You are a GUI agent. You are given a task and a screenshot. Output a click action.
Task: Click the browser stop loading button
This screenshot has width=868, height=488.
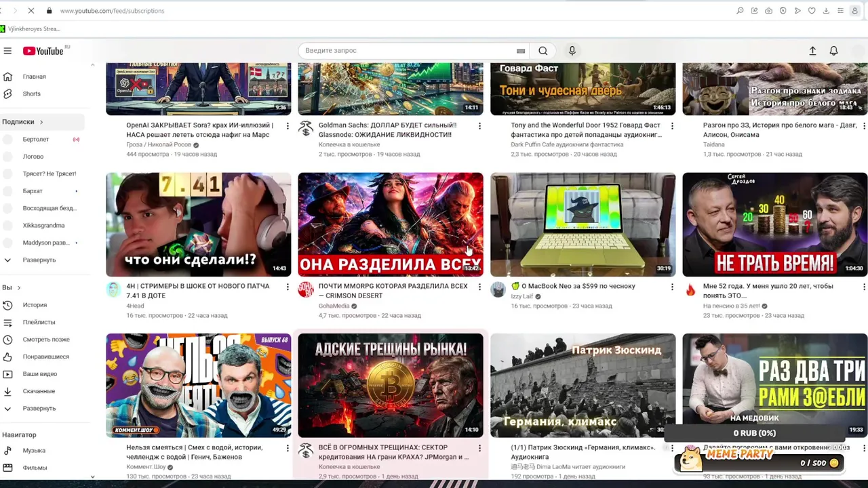(33, 11)
